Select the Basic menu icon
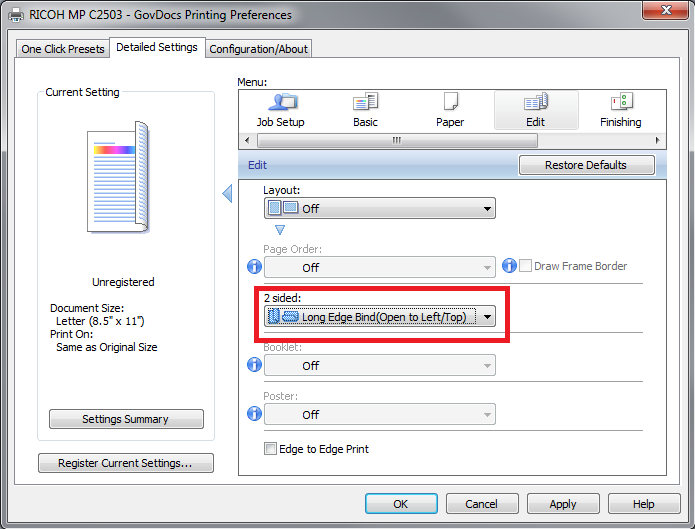 (365, 110)
